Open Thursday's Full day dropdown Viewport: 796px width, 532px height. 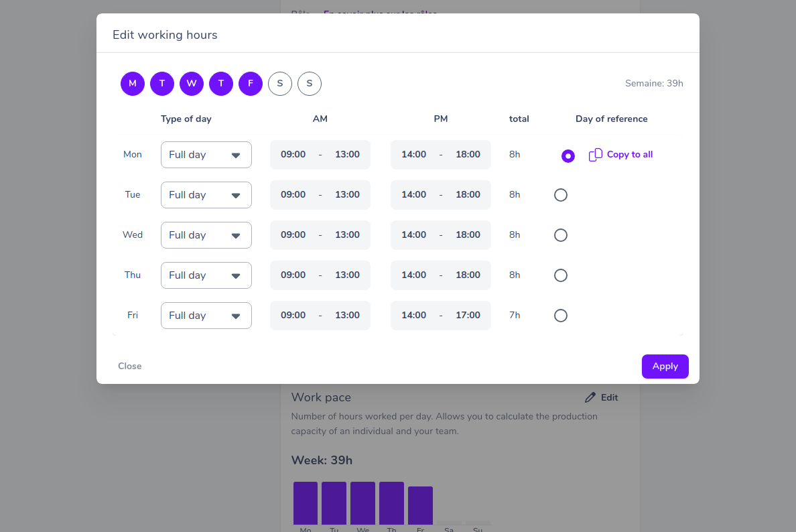click(x=206, y=275)
